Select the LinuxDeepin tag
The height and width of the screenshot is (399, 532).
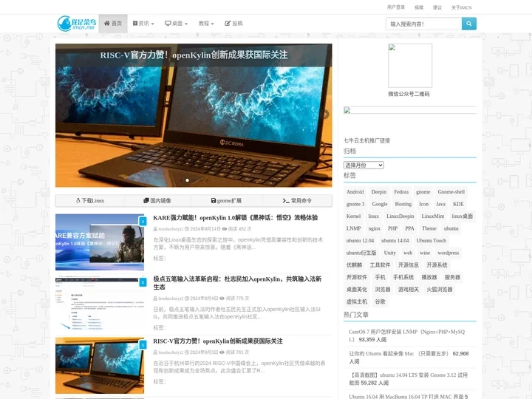pos(400,216)
